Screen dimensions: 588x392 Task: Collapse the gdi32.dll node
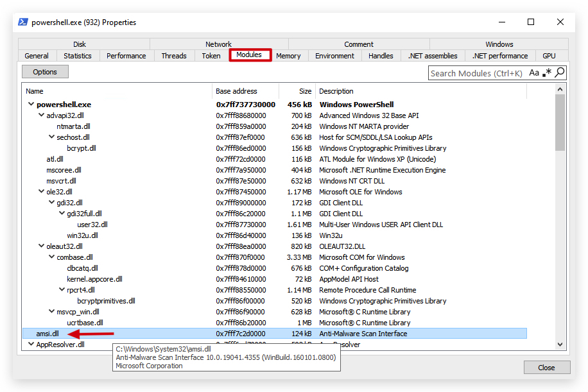click(x=52, y=202)
